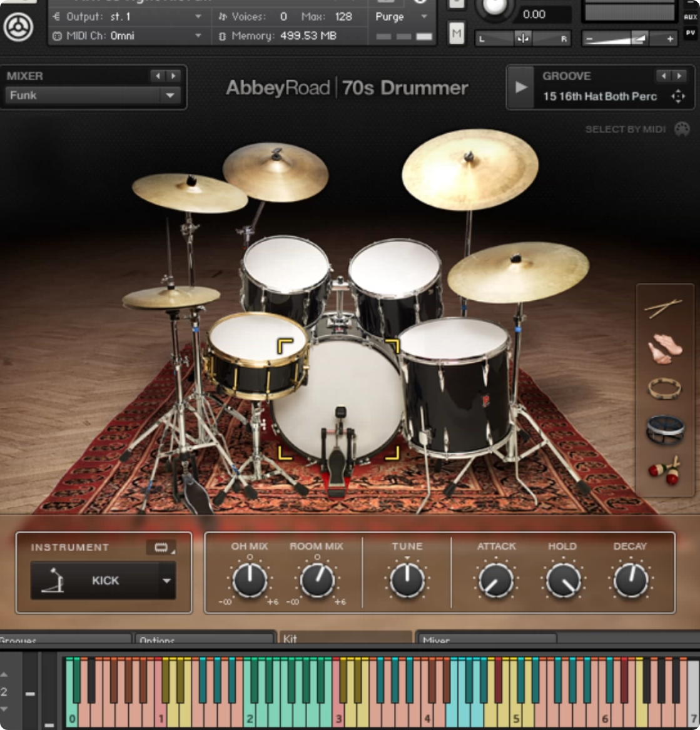Image resolution: width=700 pixels, height=730 pixels.
Task: Click the OH MIX knob
Action: (x=250, y=580)
